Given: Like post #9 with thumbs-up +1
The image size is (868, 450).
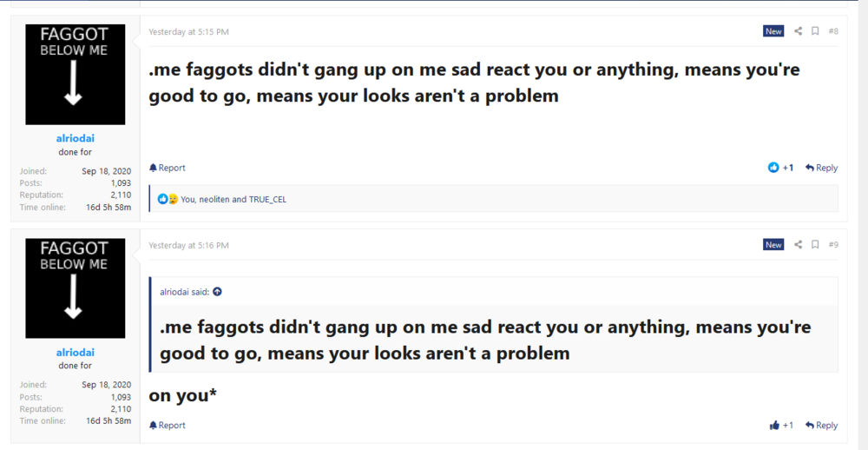Looking at the screenshot, I should 781,425.
